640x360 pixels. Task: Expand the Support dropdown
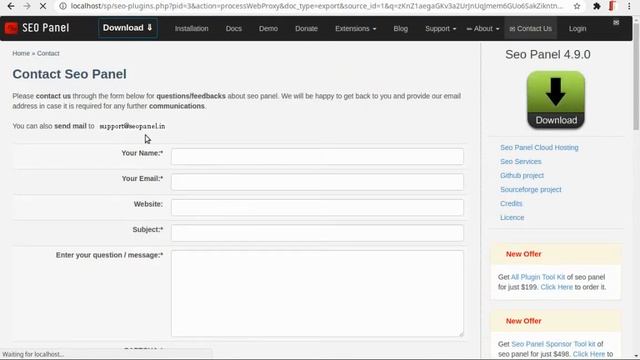pyautogui.click(x=440, y=29)
